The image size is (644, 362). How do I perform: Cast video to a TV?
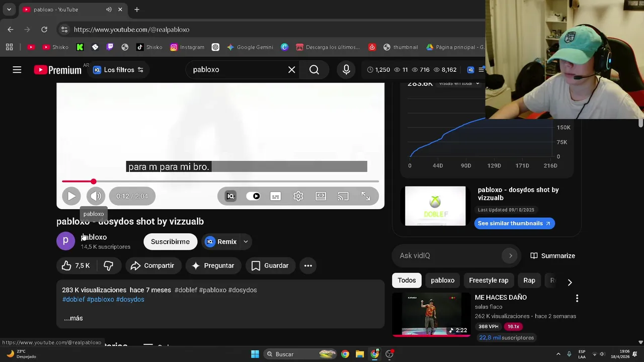coord(343,196)
